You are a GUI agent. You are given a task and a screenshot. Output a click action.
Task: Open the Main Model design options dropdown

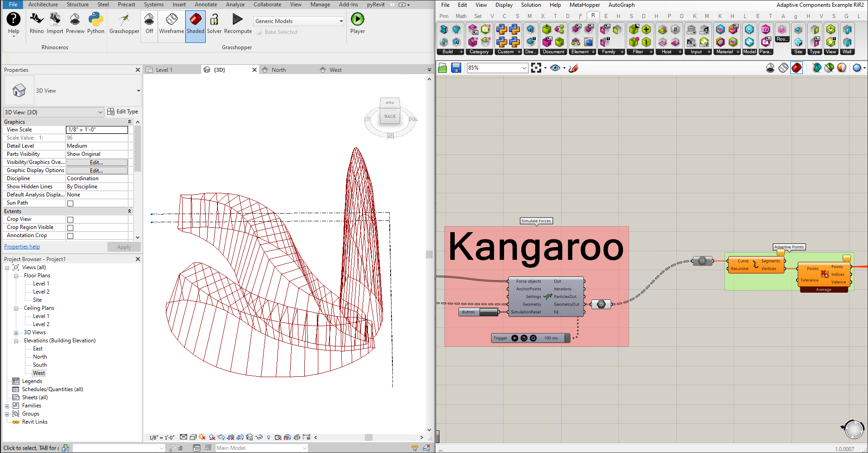click(261, 448)
